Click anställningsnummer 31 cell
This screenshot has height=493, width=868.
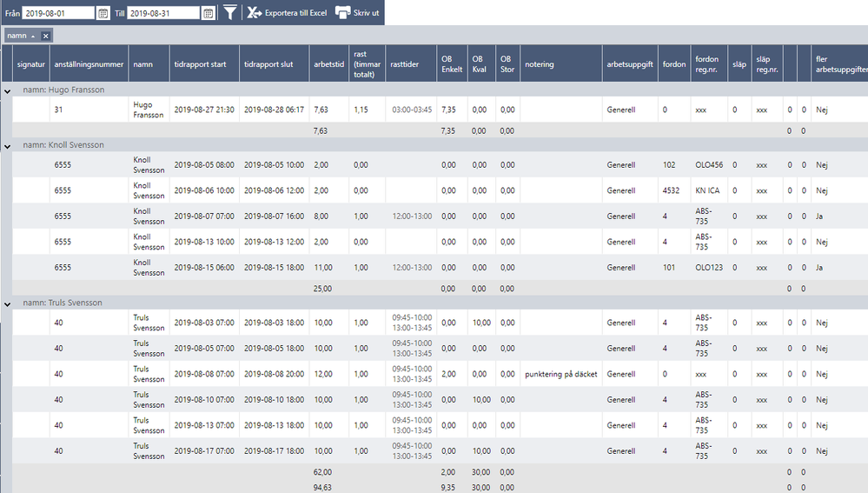click(89, 110)
